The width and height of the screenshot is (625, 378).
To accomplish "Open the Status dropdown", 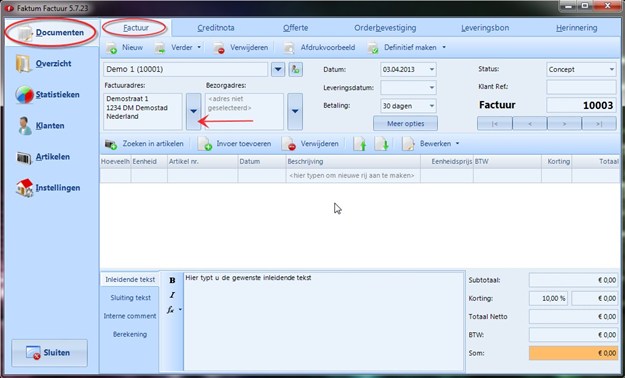I will click(x=611, y=69).
